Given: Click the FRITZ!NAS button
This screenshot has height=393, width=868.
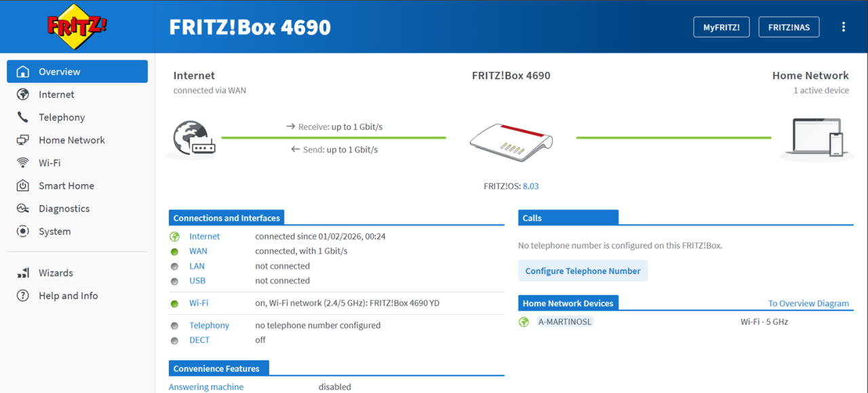Looking at the screenshot, I should [x=789, y=27].
